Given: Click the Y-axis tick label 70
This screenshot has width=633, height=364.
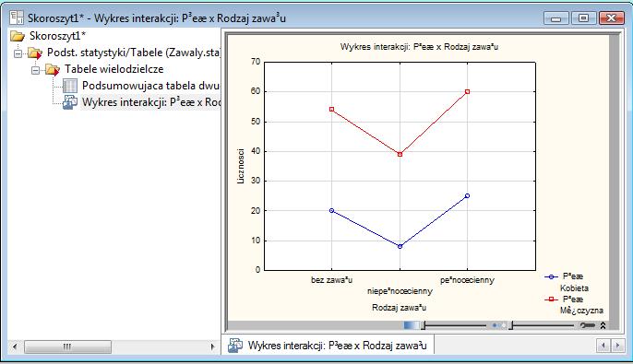Looking at the screenshot, I should point(256,62).
